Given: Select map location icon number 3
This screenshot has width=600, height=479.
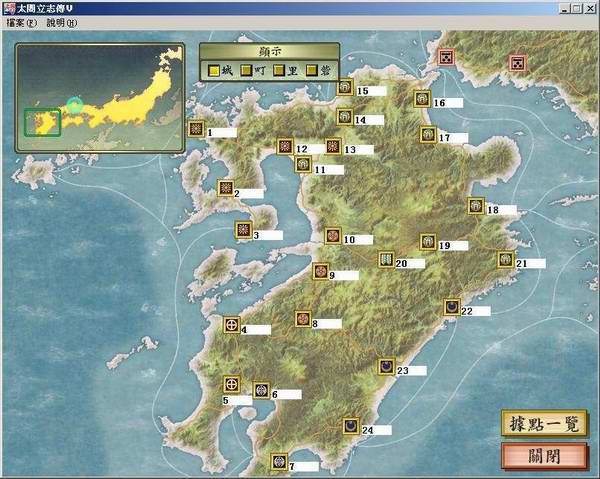Looking at the screenshot, I should coord(242,230).
